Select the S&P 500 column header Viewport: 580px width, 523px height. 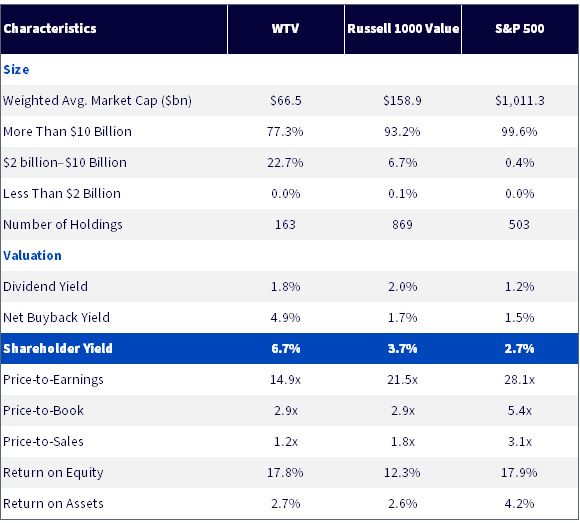[520, 28]
